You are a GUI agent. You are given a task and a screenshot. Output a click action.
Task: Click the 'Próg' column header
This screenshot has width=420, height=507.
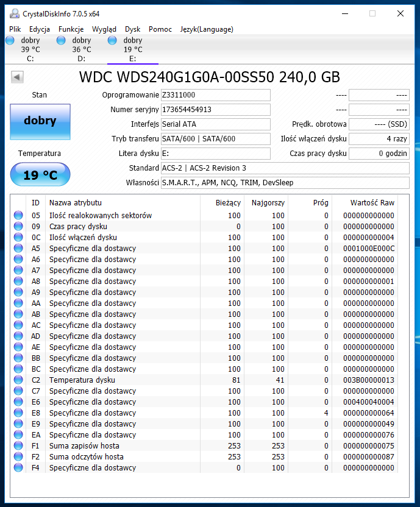310,203
